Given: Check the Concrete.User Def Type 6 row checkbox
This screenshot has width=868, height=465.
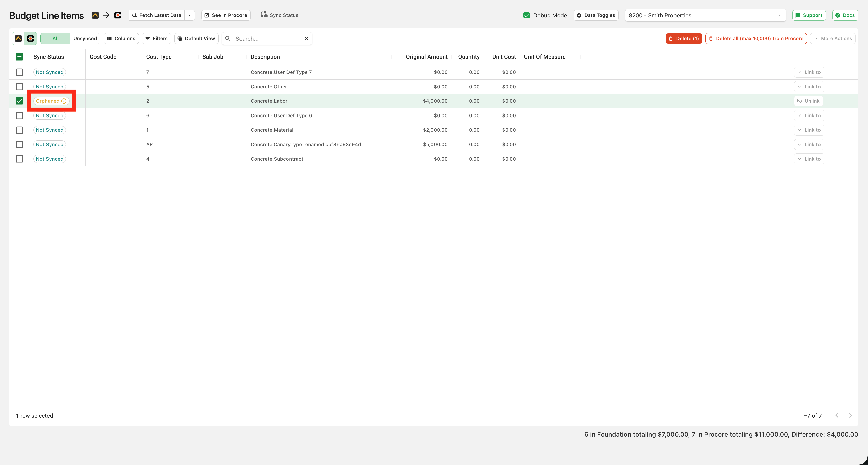Looking at the screenshot, I should click(x=20, y=115).
